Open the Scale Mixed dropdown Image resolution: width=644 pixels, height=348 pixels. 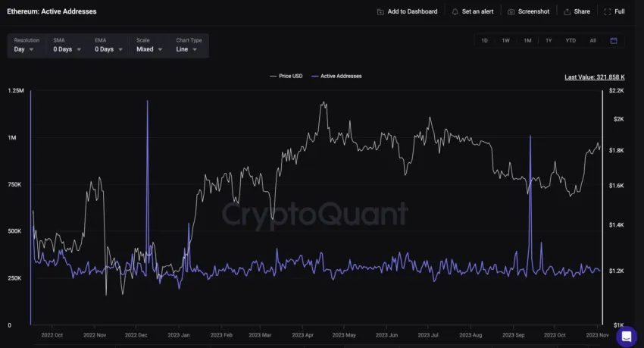click(149, 45)
